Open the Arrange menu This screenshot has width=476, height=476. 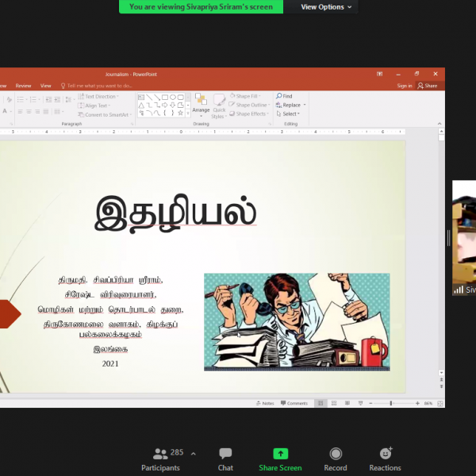click(x=201, y=106)
